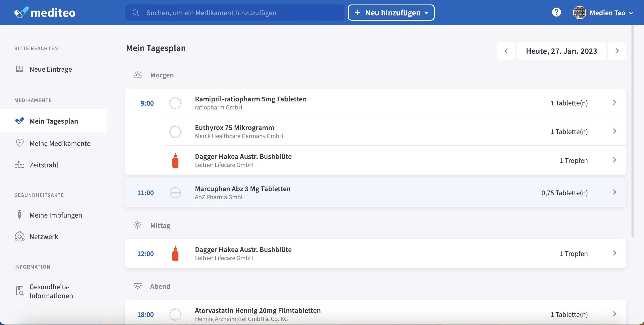This screenshot has height=325, width=644.
Task: Expand Marcuphen Abz entry chevron
Action: (614, 192)
